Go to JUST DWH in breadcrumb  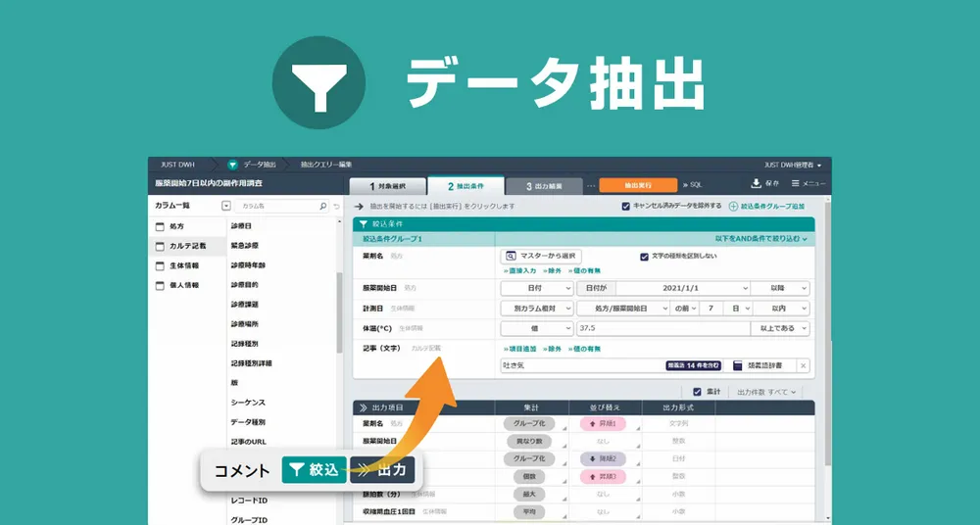tap(177, 165)
